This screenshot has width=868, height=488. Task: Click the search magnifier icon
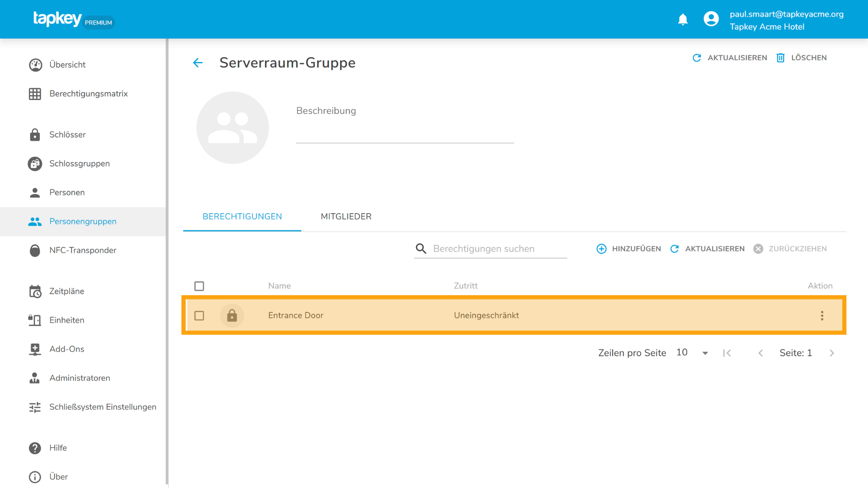[421, 249]
